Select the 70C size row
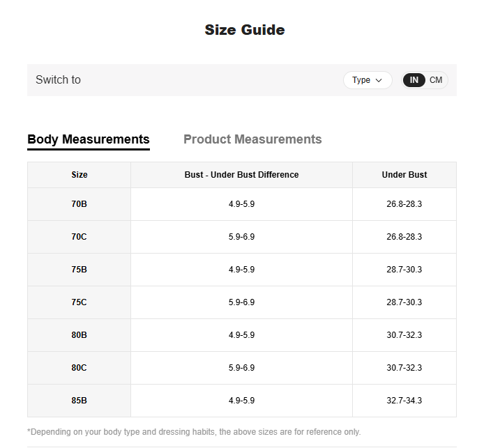The width and height of the screenshot is (477, 448). 242,237
